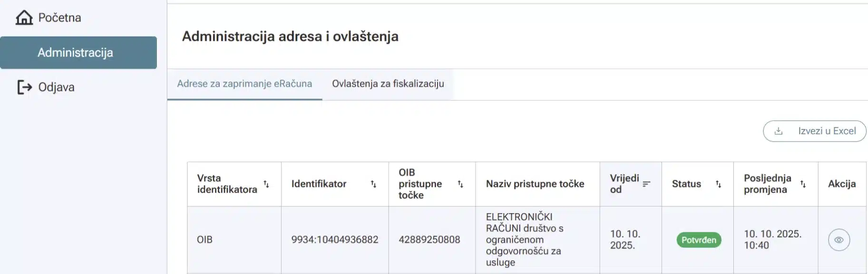
Task: Switch to Ovlaštenja za fiskalizaciju tab
Action: tap(388, 84)
